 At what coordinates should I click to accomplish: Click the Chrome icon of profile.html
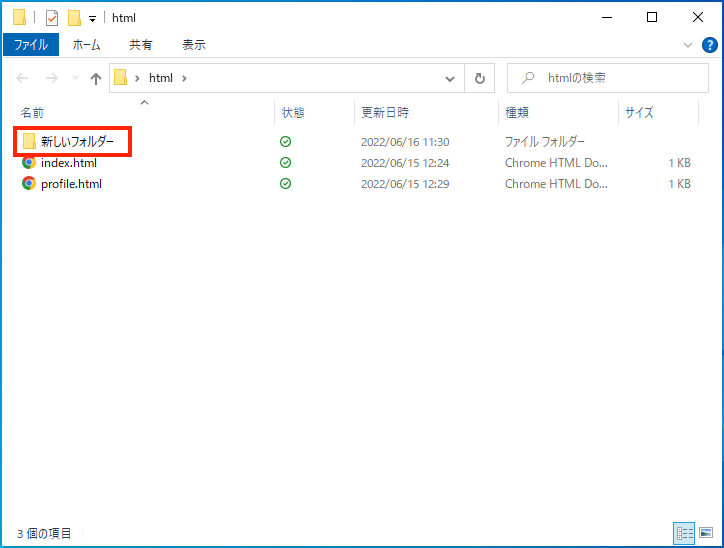[x=29, y=183]
